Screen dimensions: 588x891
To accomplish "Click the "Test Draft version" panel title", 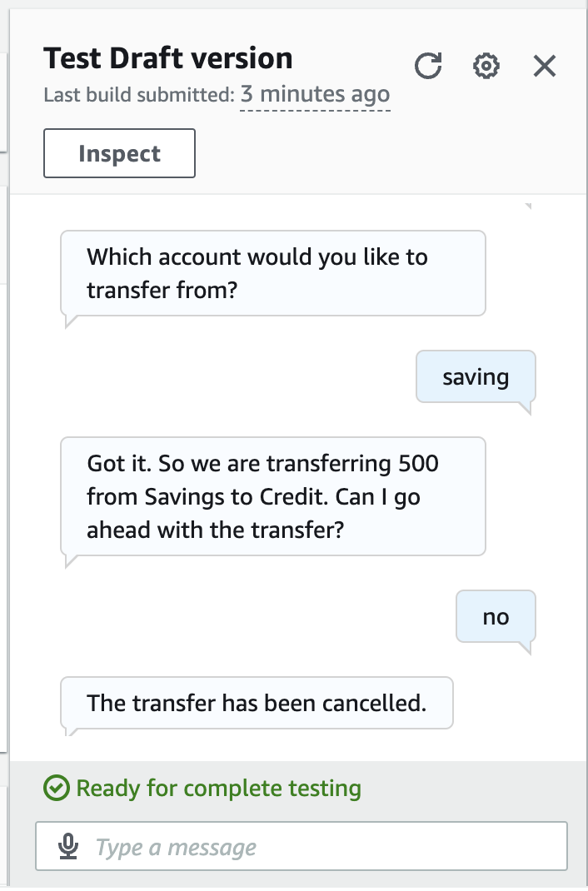I will point(168,58).
